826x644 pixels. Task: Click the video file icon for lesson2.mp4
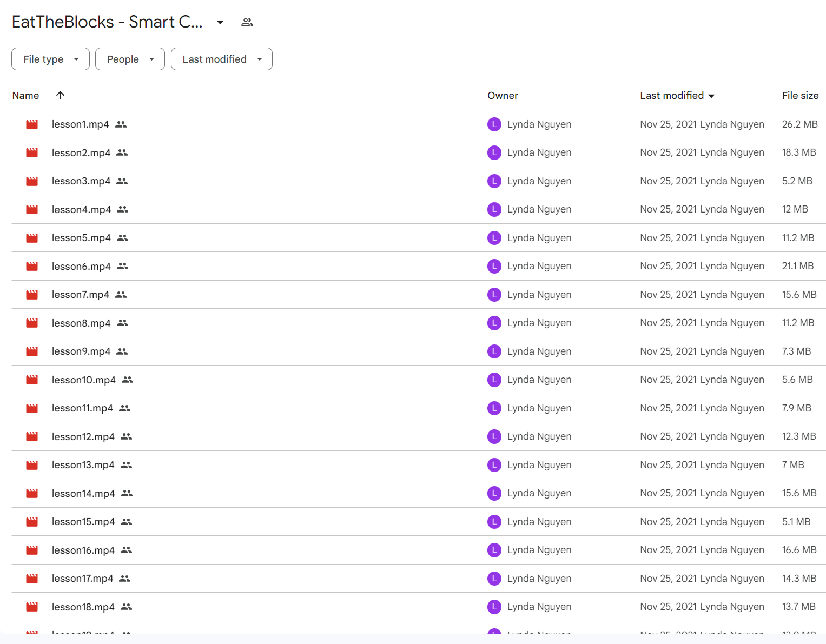pyautogui.click(x=32, y=153)
